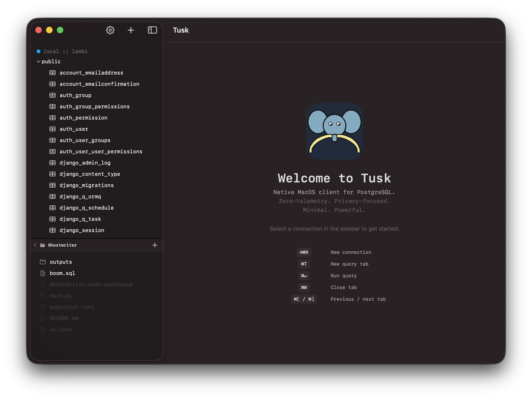Add a file with the plus next to Ghostwriter

(x=155, y=245)
